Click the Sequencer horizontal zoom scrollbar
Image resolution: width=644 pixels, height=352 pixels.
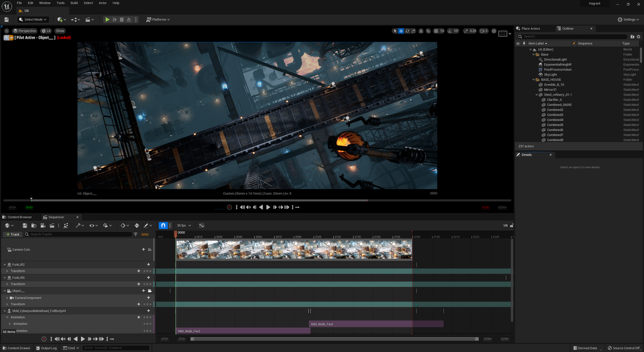(x=334, y=339)
